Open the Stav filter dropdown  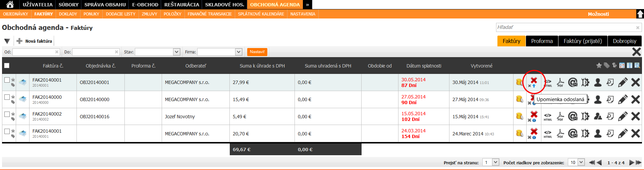tap(176, 52)
